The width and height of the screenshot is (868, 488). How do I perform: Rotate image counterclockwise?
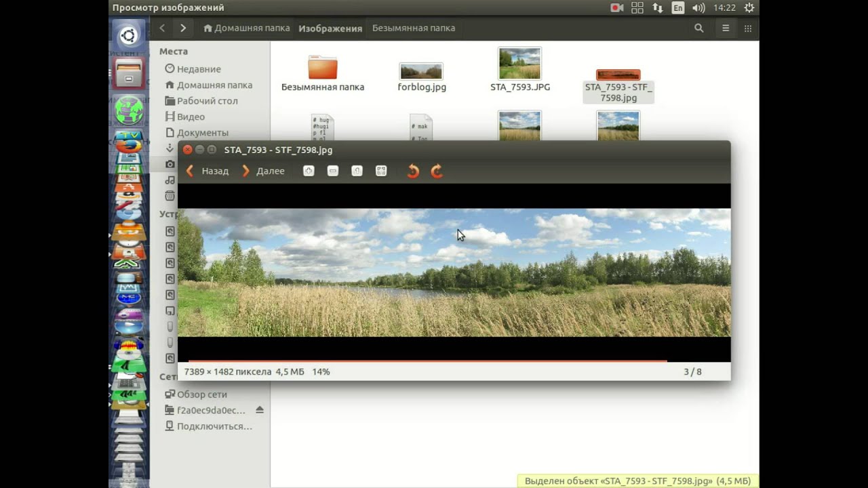[412, 171]
